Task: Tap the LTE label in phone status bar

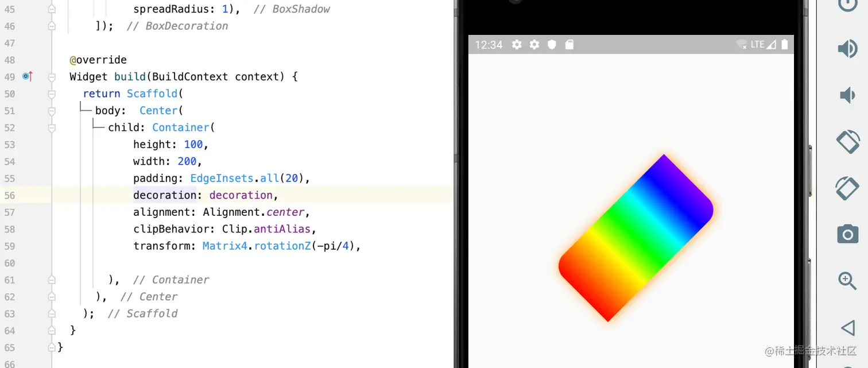Action: 758,44
